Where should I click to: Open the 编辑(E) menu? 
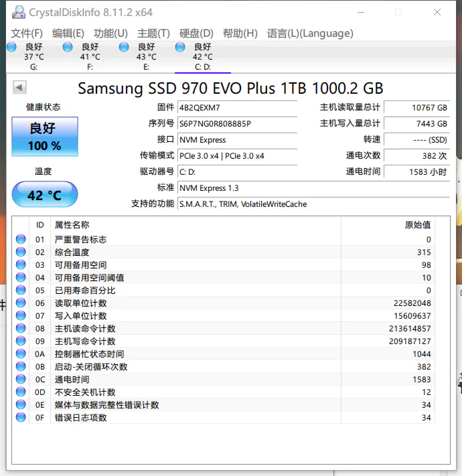[68, 33]
